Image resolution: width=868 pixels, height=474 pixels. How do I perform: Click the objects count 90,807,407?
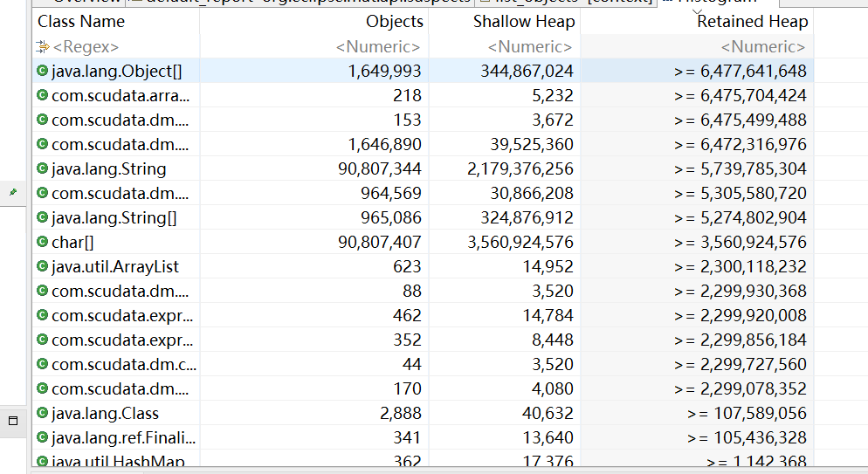pyautogui.click(x=380, y=243)
